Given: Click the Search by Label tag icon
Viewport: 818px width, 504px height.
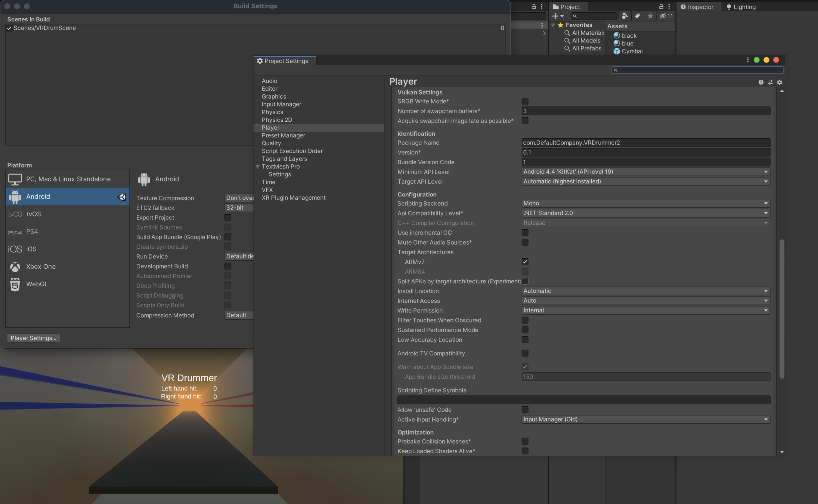Looking at the screenshot, I should pos(638,16).
